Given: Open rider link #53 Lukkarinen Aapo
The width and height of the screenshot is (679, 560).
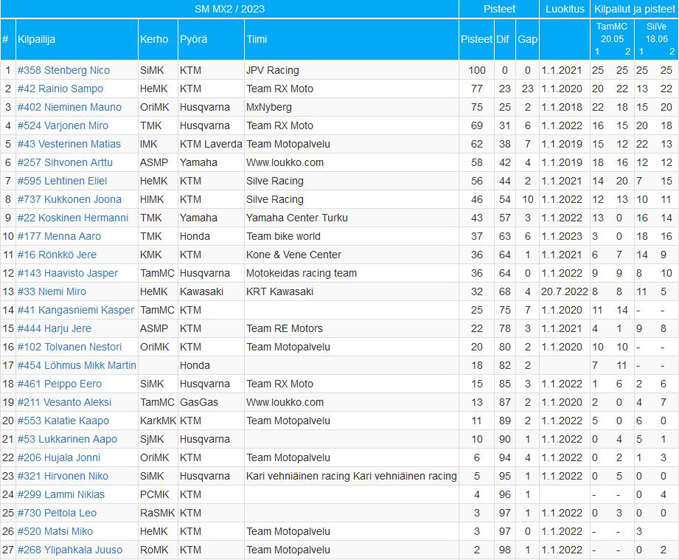Looking at the screenshot, I should pyautogui.click(x=67, y=439).
